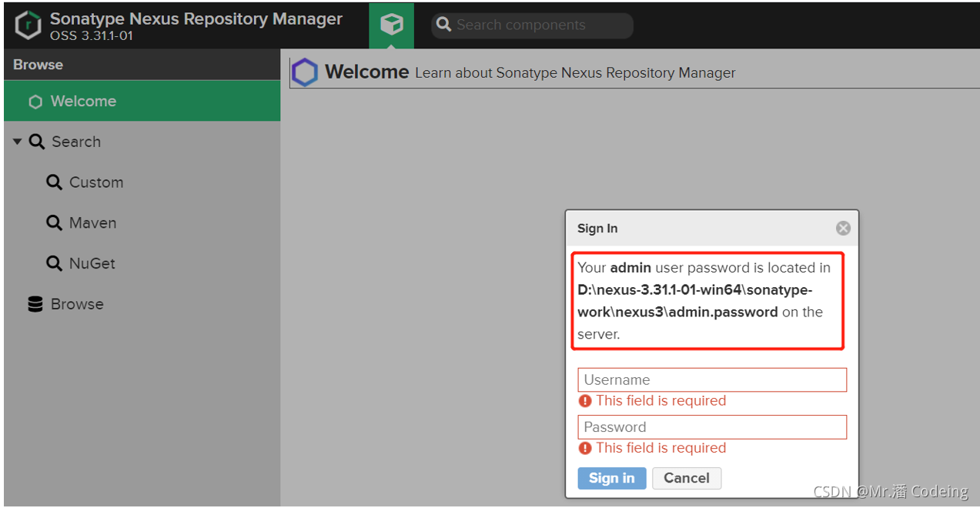Open the Browse cube icon in header
This screenshot has height=508, width=980.
coord(391,25)
